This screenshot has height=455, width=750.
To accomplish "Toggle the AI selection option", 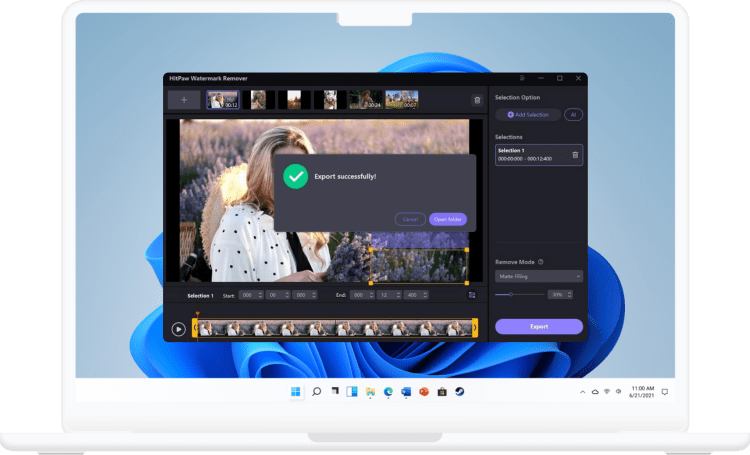I will (x=573, y=115).
